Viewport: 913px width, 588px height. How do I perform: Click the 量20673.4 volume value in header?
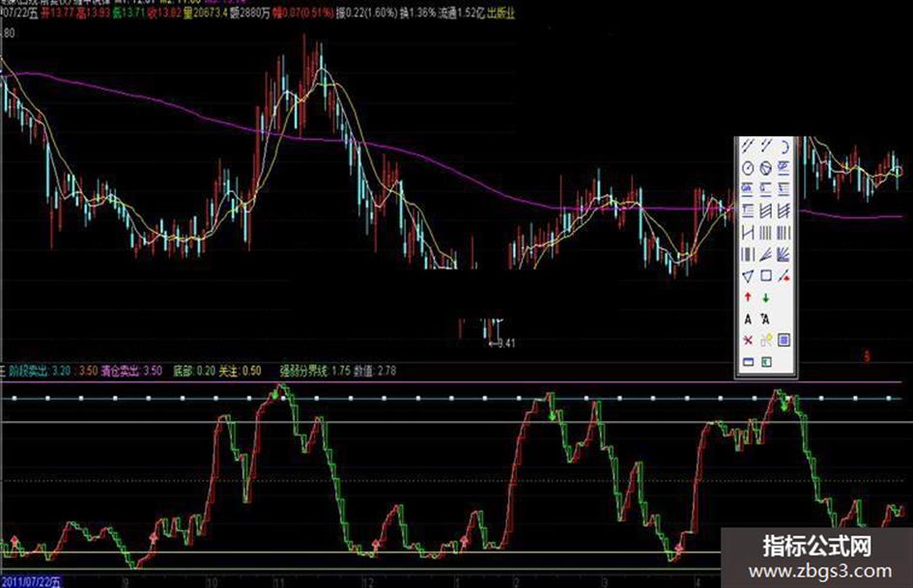click(206, 13)
